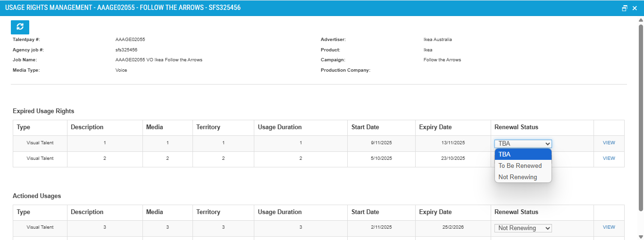Image resolution: width=644 pixels, height=240 pixels.
Task: Click the refresh icon button
Action: click(x=20, y=27)
